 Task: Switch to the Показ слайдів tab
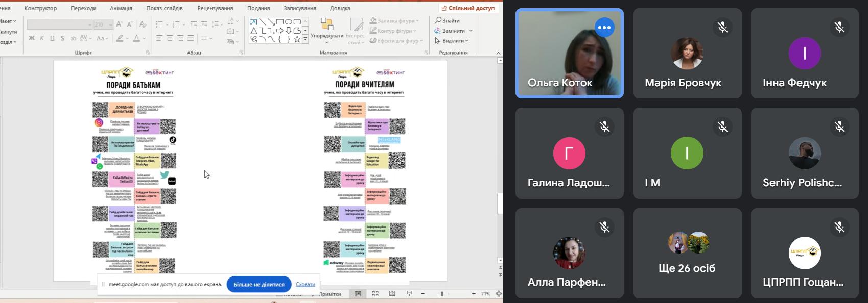pos(164,8)
